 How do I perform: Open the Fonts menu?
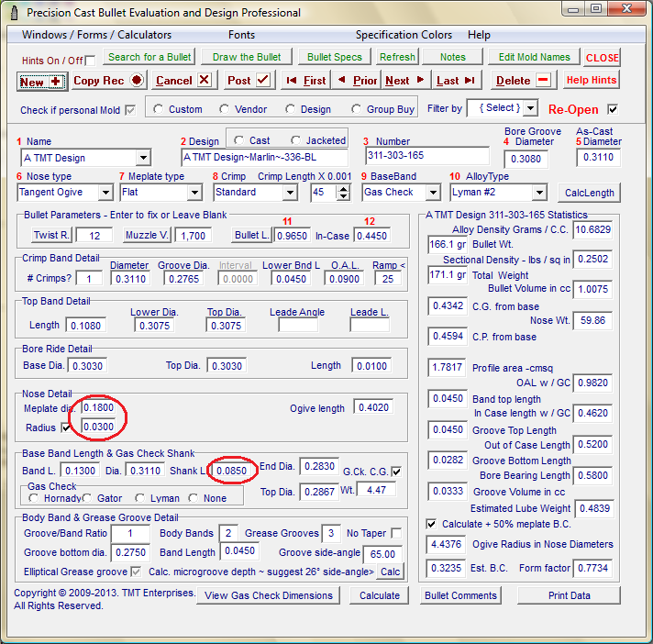tap(241, 35)
